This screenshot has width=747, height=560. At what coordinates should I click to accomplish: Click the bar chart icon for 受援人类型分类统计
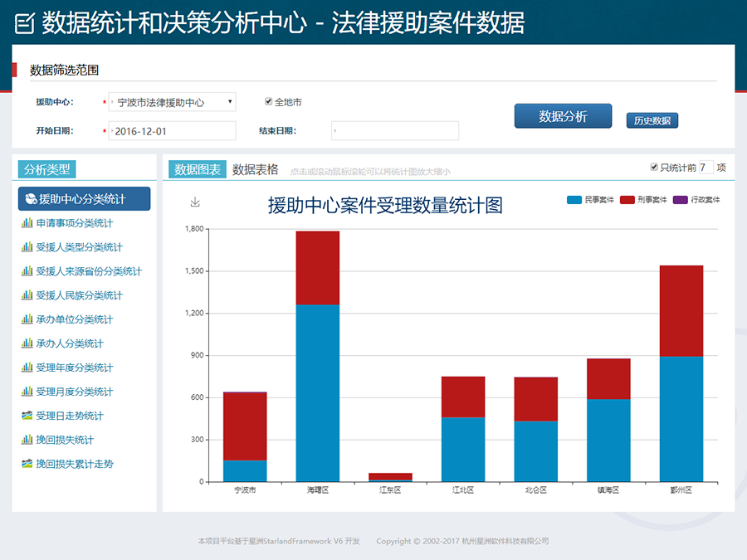pyautogui.click(x=27, y=246)
